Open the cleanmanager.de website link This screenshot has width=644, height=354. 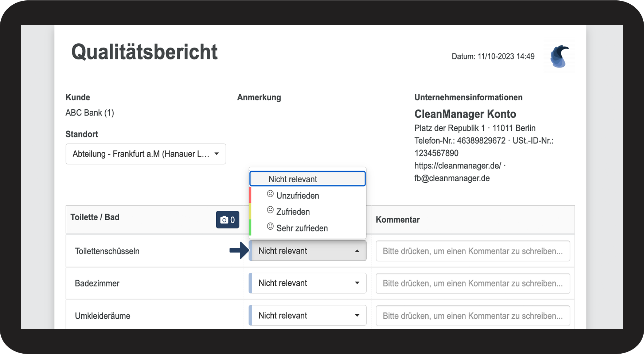(457, 166)
